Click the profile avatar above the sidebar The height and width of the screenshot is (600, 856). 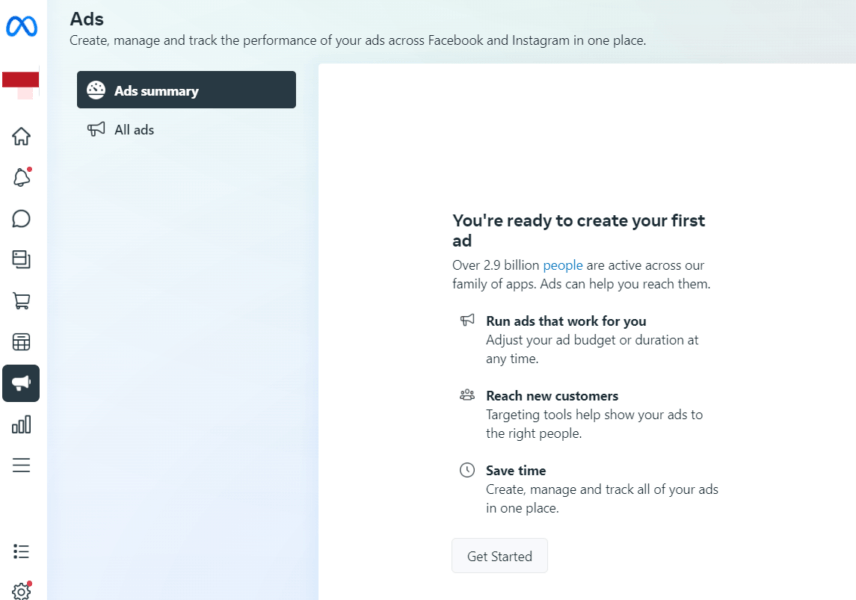pyautogui.click(x=21, y=84)
